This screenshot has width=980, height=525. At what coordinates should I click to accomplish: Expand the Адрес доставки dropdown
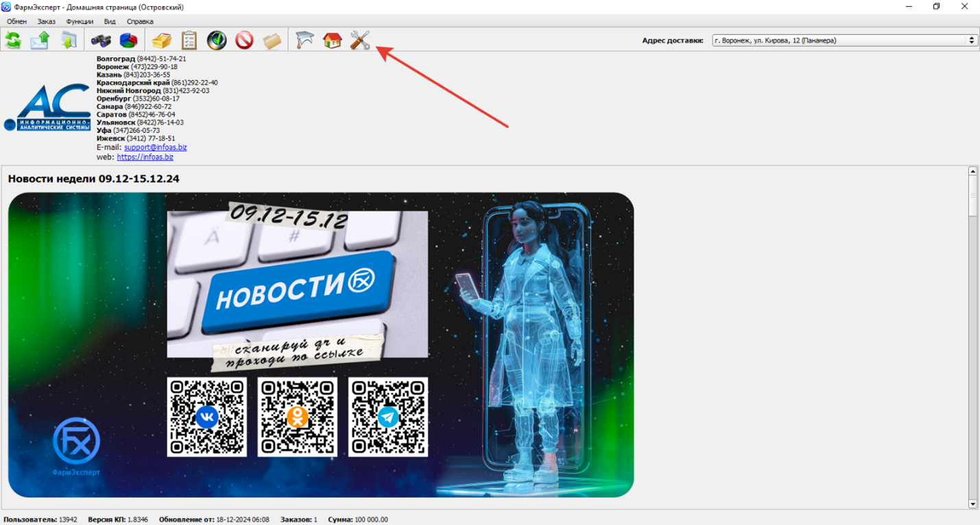point(971,40)
